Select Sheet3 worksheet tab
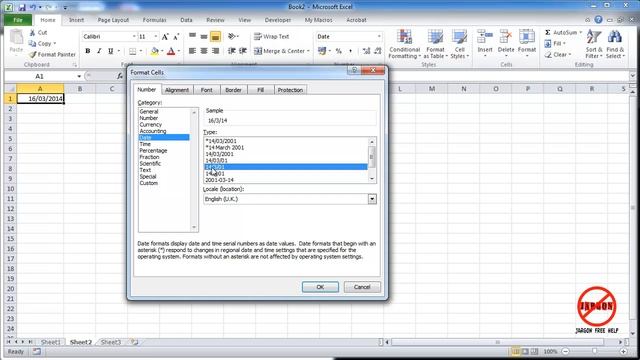This screenshot has height=360, width=640. (111, 342)
